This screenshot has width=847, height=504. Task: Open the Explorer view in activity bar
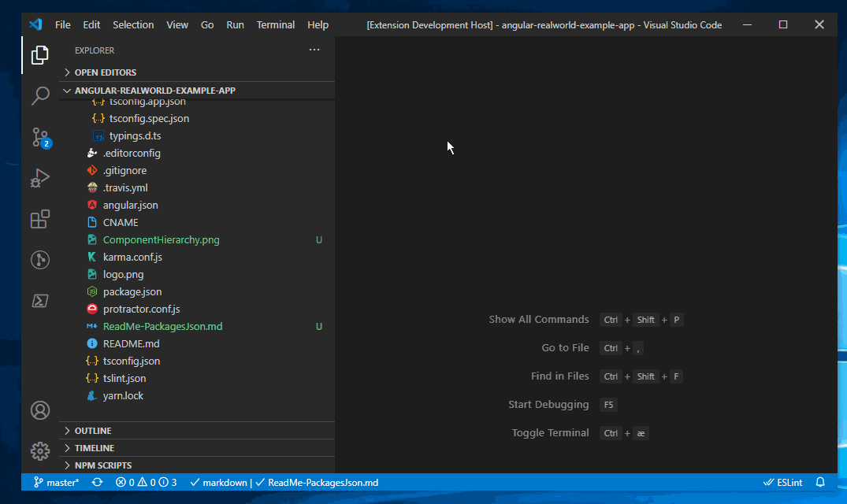(40, 55)
